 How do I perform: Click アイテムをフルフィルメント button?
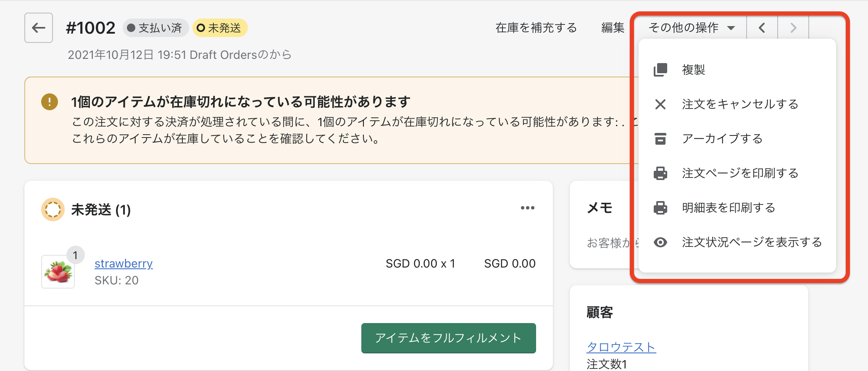click(448, 338)
